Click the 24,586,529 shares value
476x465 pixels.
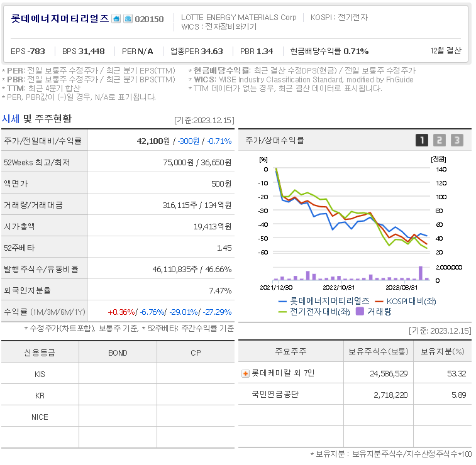click(x=389, y=374)
